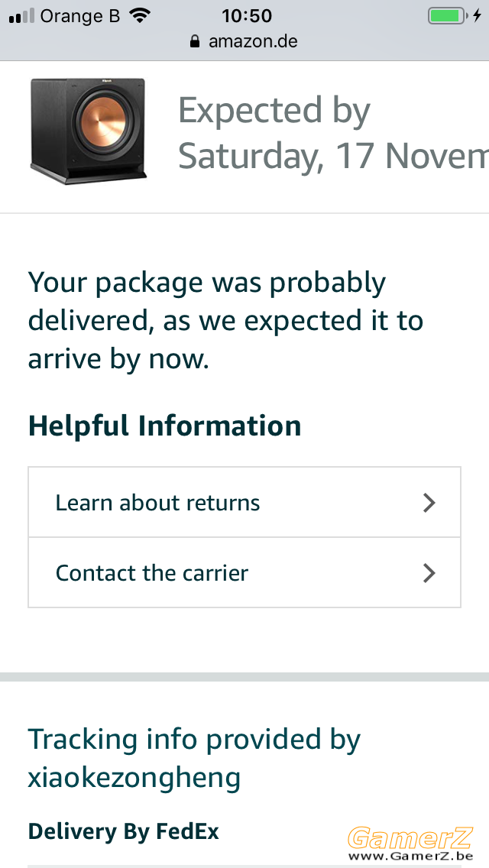Tap the chevron next to Contact the carrier
The image size is (489, 868).
click(429, 573)
